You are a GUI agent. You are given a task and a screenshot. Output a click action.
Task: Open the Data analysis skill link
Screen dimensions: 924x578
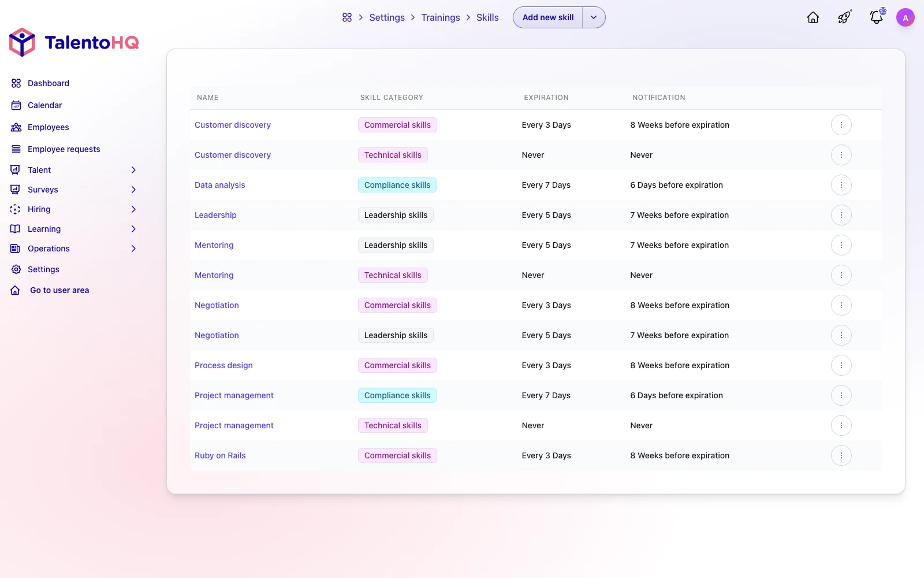(219, 185)
